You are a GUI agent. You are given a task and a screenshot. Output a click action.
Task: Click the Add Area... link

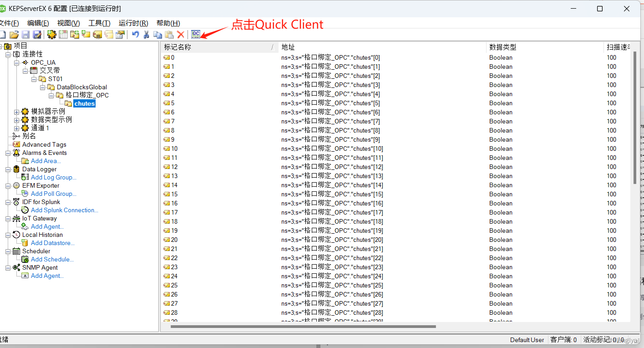[46, 161]
